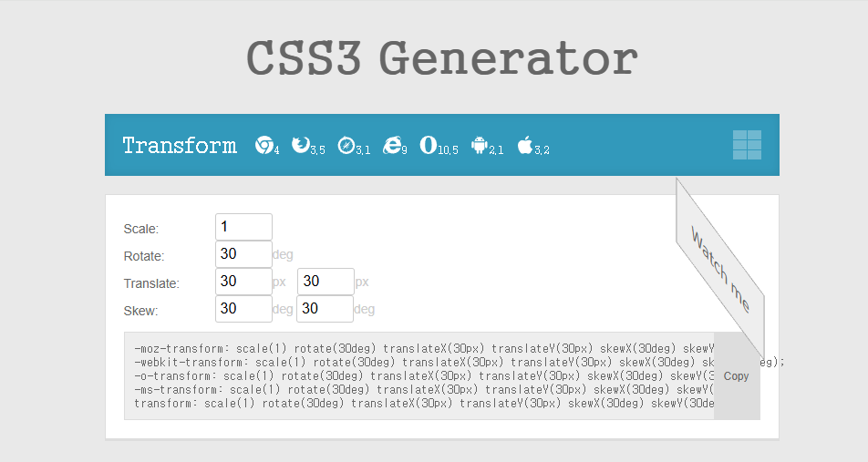Select the second Translate pixel field

[325, 282]
